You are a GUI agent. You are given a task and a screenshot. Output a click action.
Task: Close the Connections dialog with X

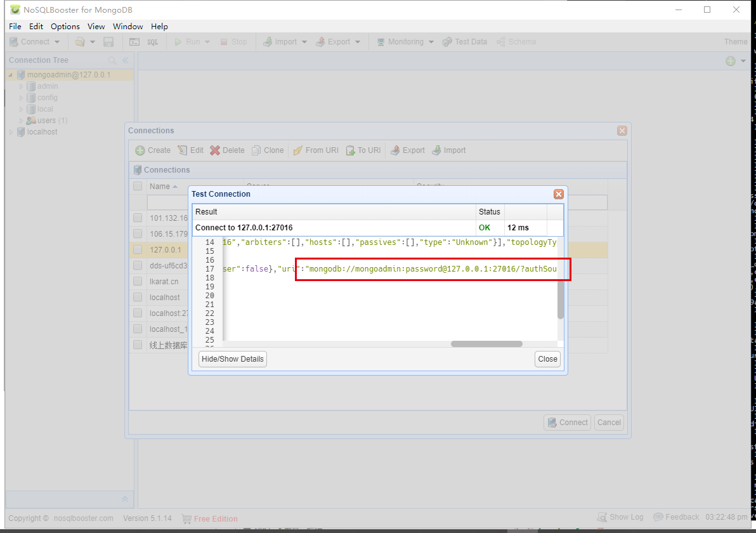pos(622,131)
